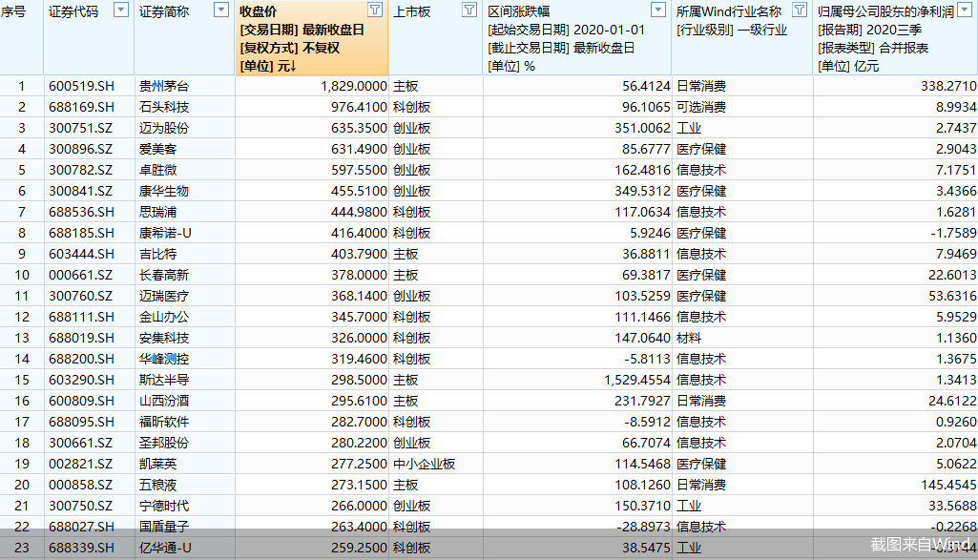Click the filter icon on 所属Wind行业名称 column
Screen dimensions: 978x560
pos(800,10)
